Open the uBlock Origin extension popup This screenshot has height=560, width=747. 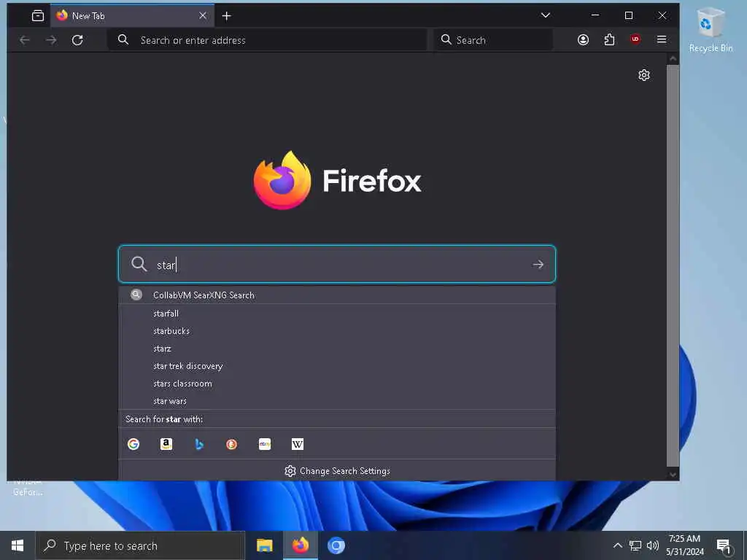pos(635,39)
